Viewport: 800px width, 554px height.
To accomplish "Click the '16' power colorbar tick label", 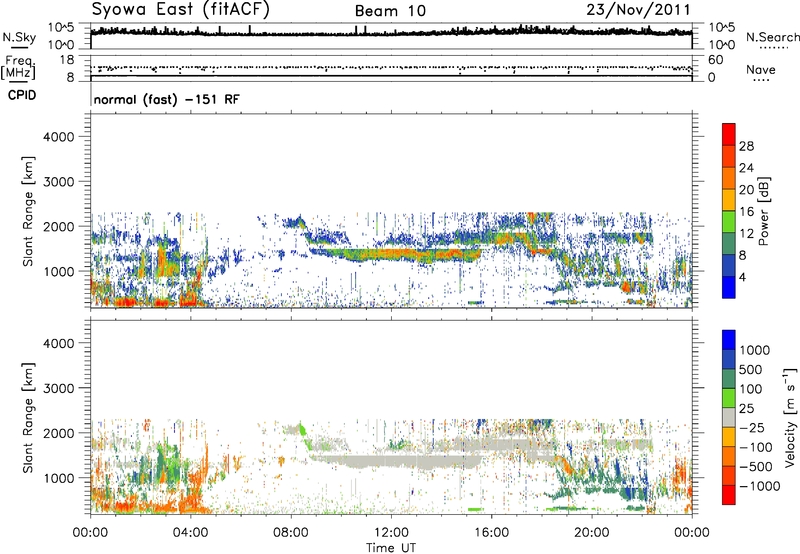I will tap(746, 212).
